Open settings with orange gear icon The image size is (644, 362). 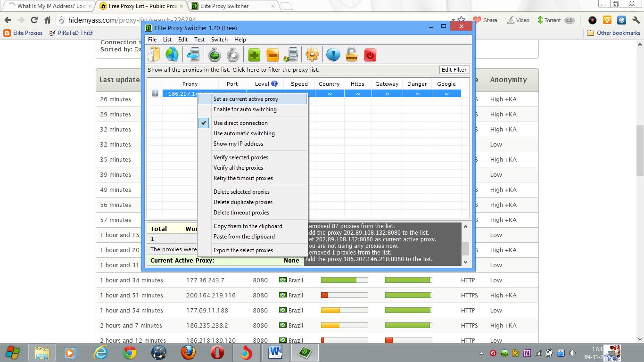coord(312,55)
